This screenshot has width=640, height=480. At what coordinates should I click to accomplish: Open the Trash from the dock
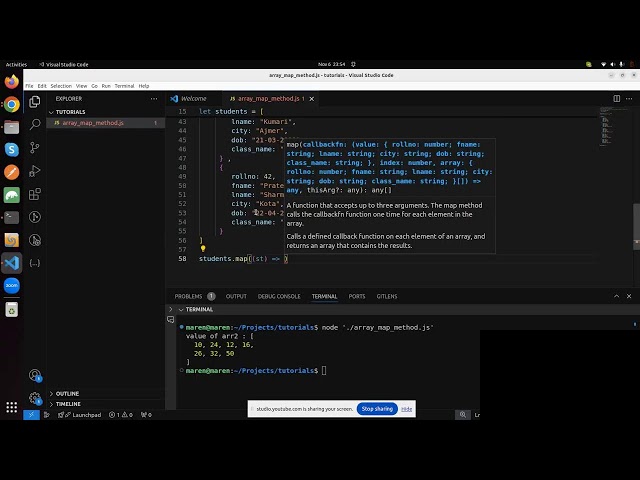(11, 310)
